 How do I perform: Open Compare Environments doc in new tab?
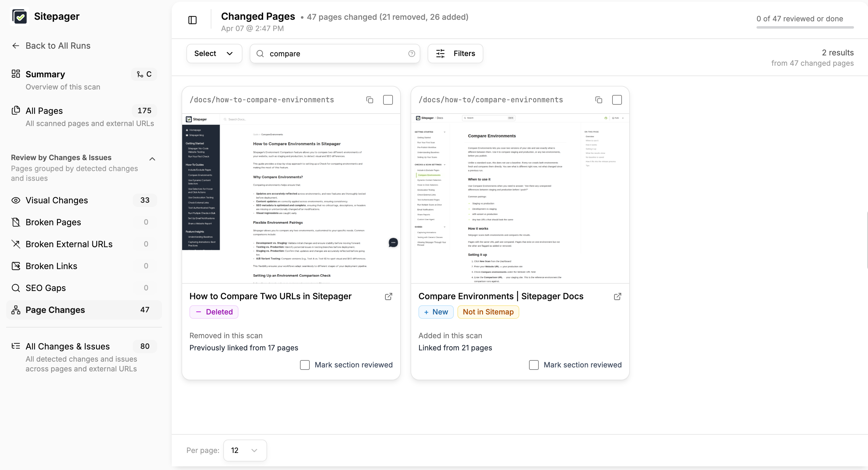[x=617, y=296]
